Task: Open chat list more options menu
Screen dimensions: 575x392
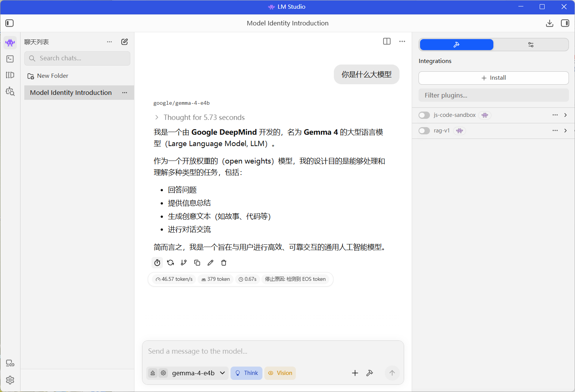Action: (109, 42)
